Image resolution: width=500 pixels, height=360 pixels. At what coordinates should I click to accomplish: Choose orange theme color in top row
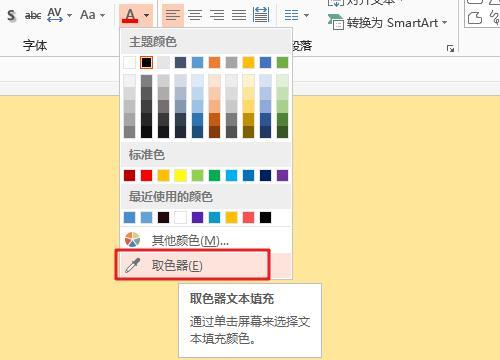coord(214,62)
